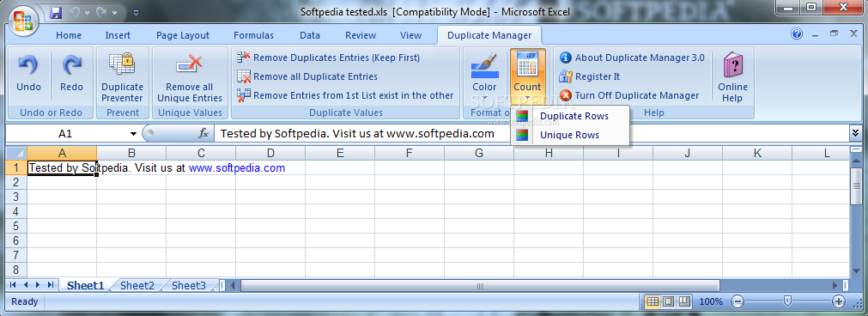This screenshot has height=316, width=868.
Task: Select column D header
Action: (x=270, y=154)
